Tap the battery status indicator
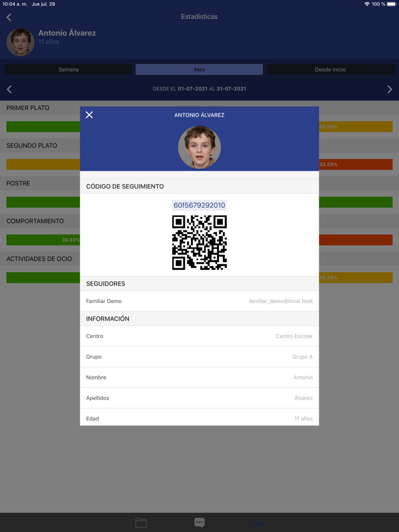Screen dimensions: 399x532 [x=392, y=4]
